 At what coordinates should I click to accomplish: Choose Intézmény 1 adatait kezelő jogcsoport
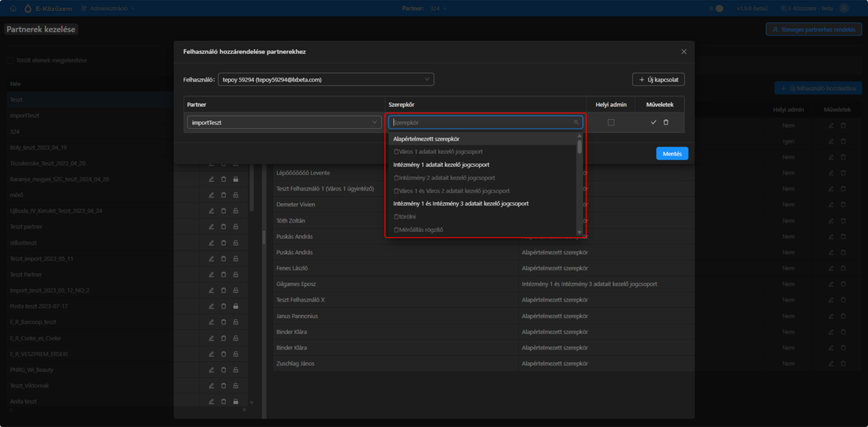(482, 165)
